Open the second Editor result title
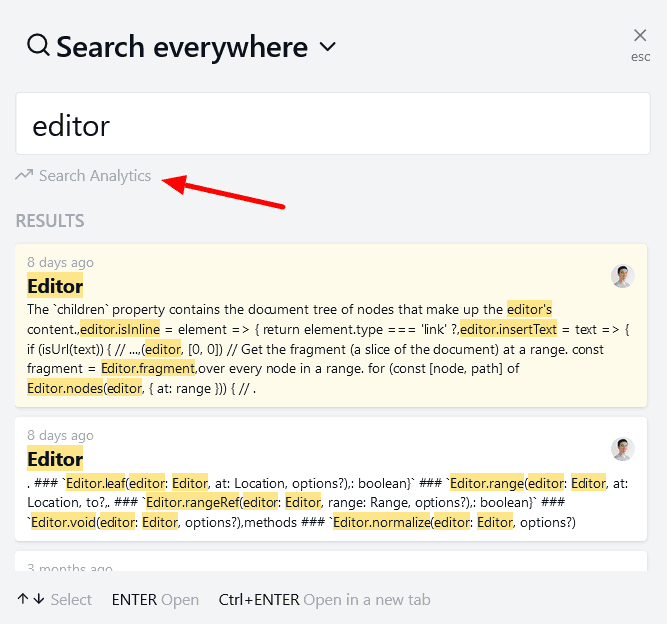Viewport: 667px width, 624px height. (x=55, y=459)
